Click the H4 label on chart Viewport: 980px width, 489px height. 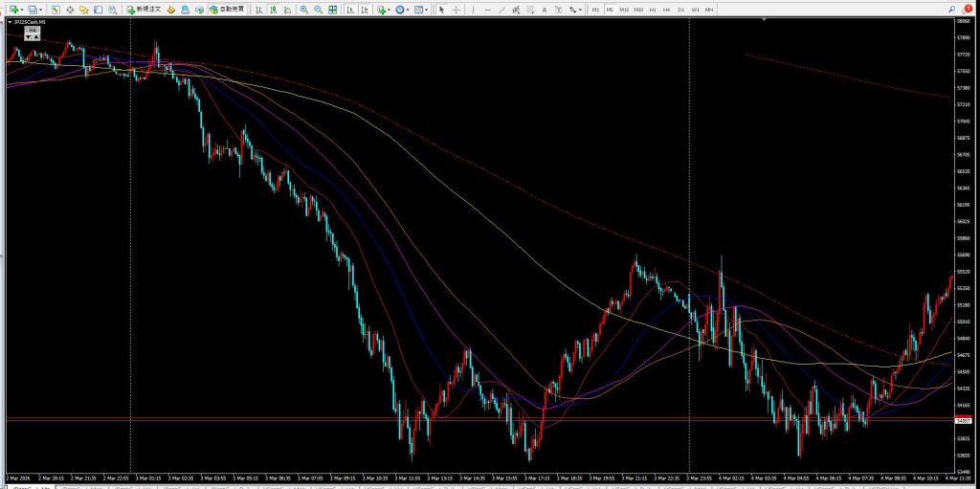tap(33, 30)
